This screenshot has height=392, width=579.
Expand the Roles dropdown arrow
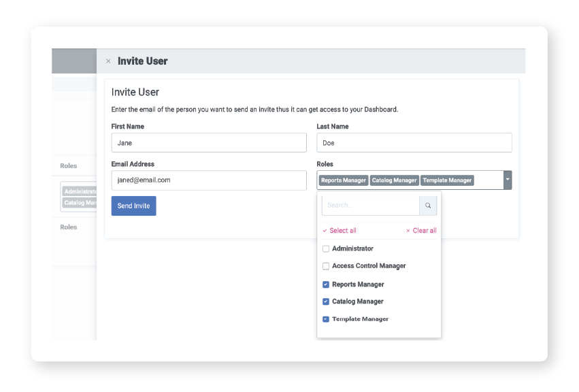pos(508,180)
